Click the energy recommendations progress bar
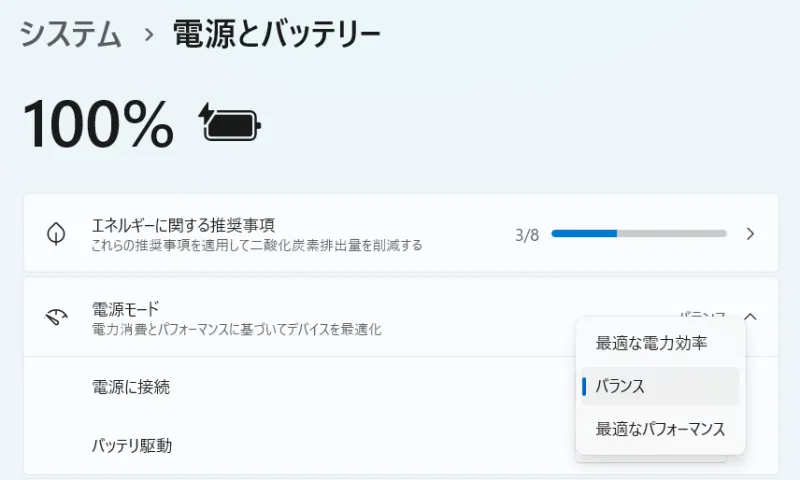 click(x=639, y=234)
